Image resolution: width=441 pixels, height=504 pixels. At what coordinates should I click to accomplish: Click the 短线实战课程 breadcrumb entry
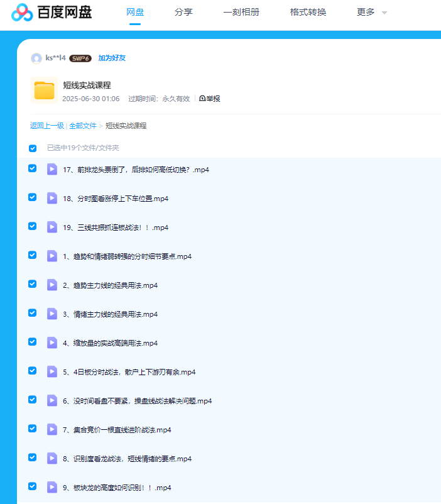pos(126,126)
